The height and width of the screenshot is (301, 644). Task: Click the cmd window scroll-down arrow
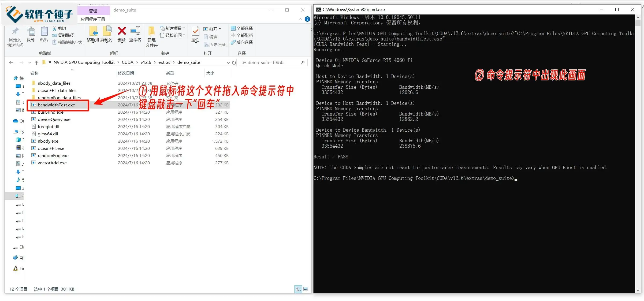638,290
